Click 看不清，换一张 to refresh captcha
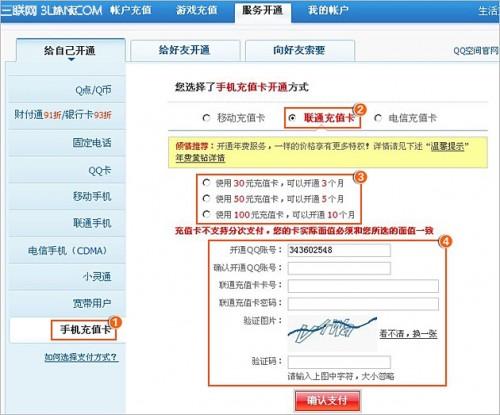The height and width of the screenshot is (415, 500). [x=408, y=334]
